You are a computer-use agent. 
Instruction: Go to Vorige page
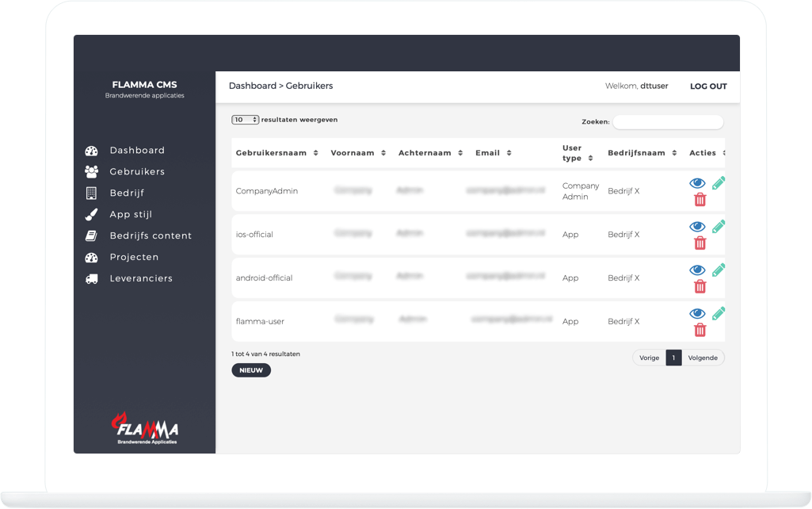click(x=650, y=358)
